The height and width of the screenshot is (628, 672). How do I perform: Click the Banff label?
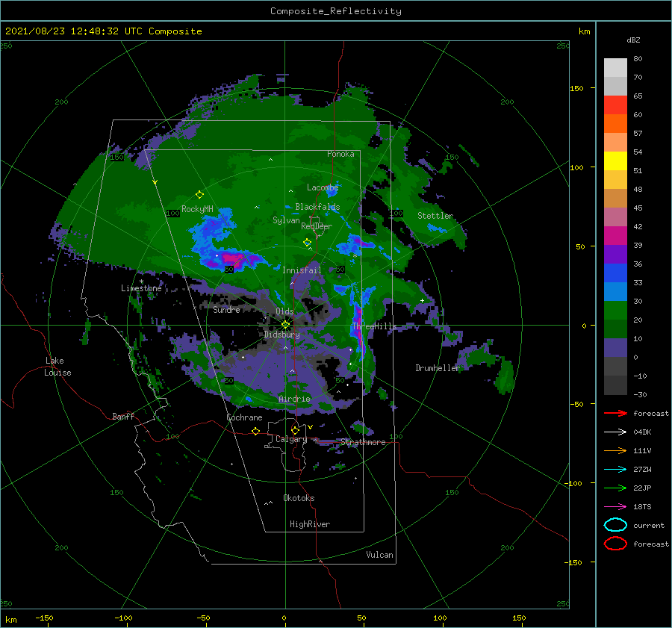(x=123, y=416)
